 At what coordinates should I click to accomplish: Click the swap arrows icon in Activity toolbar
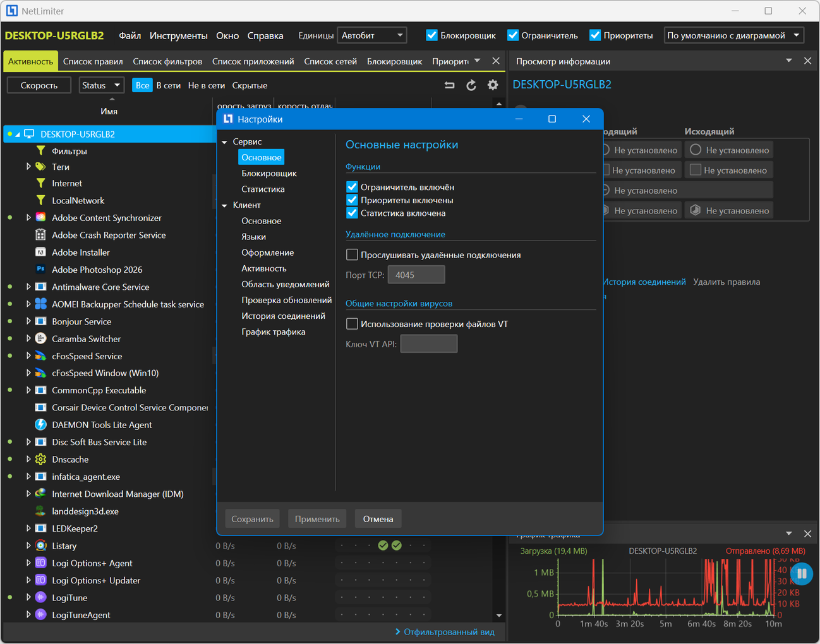click(x=450, y=85)
